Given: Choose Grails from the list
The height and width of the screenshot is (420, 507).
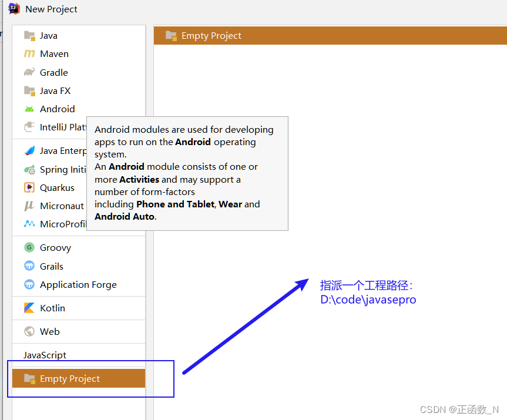Looking at the screenshot, I should [x=79, y=266].
